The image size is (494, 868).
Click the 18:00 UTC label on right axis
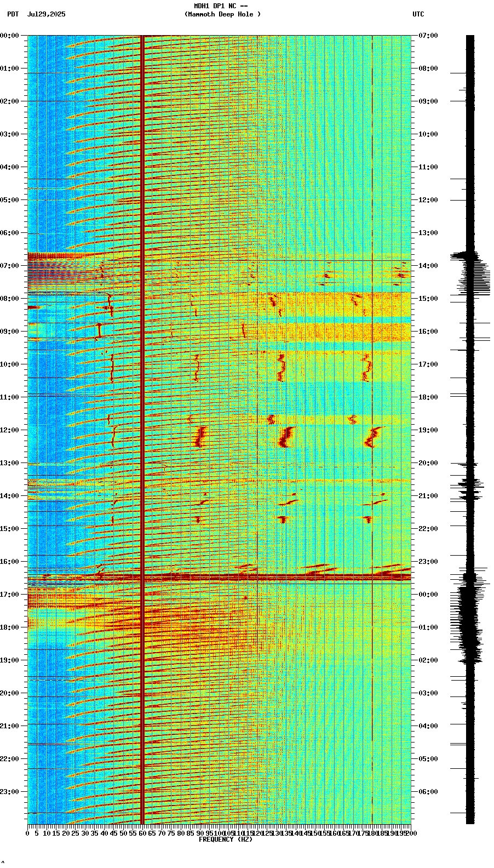pyautogui.click(x=428, y=397)
